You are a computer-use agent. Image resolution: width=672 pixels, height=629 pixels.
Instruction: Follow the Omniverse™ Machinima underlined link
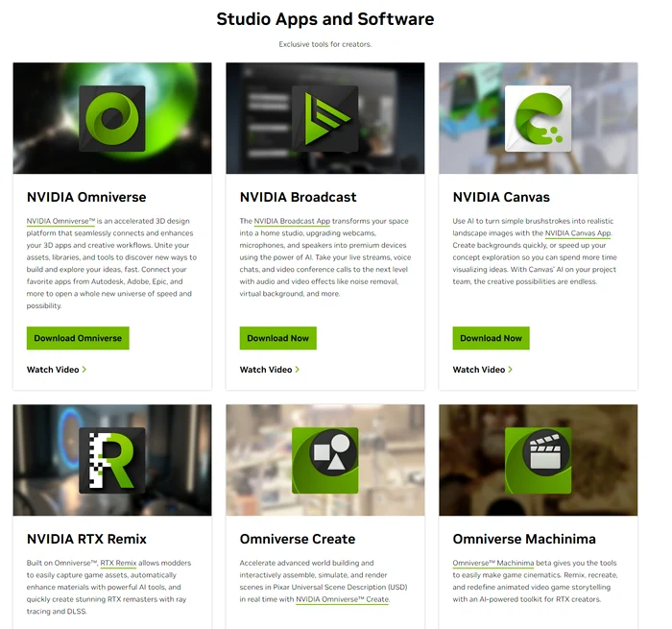point(493,563)
